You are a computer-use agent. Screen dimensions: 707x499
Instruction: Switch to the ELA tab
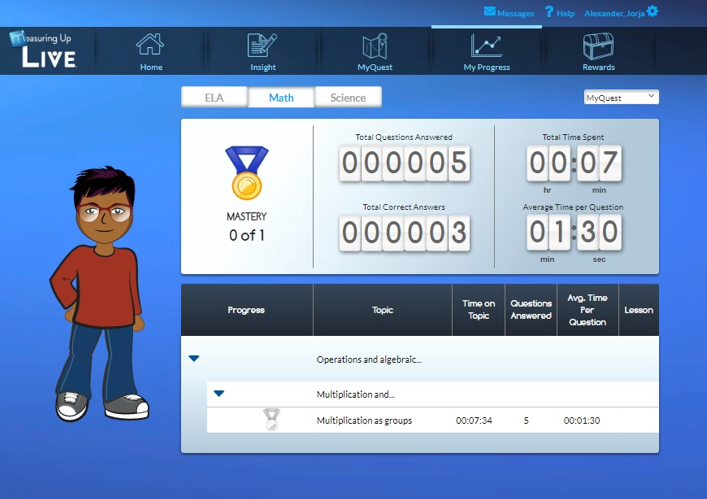[214, 97]
